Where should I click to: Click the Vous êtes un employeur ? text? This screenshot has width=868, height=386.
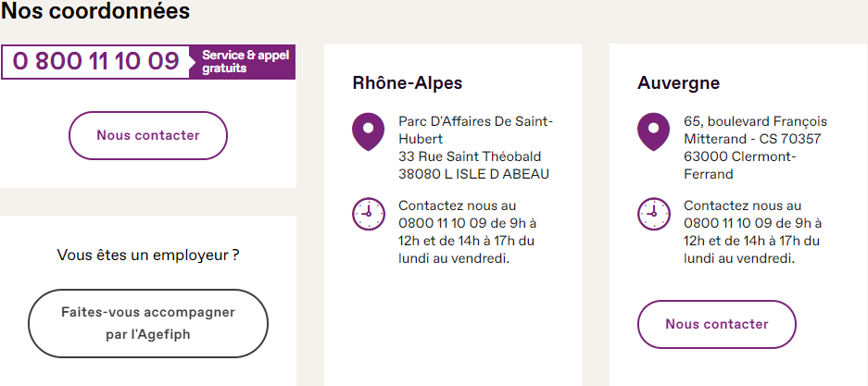(148, 255)
